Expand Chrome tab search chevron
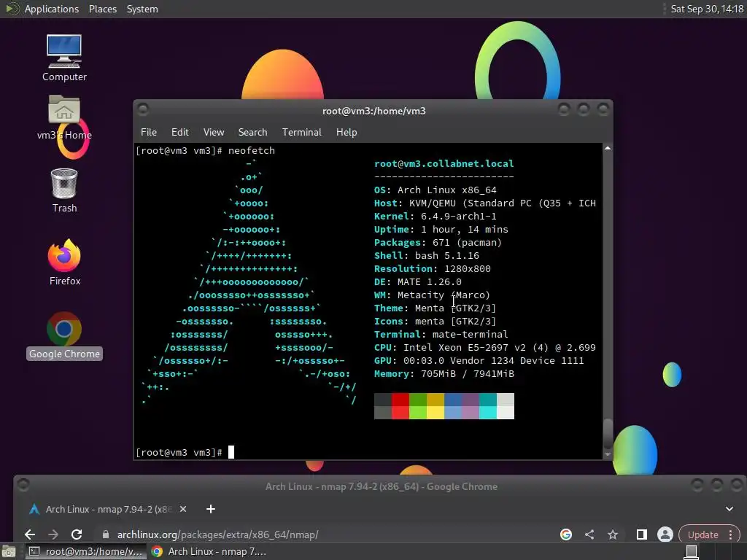This screenshot has height=560, width=747. click(x=729, y=509)
